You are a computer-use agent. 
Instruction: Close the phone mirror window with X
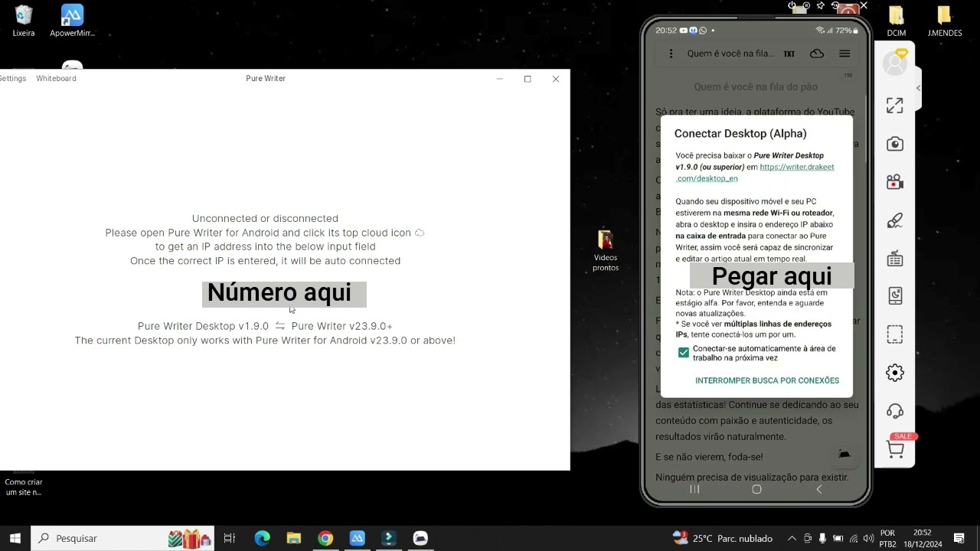(864, 5)
